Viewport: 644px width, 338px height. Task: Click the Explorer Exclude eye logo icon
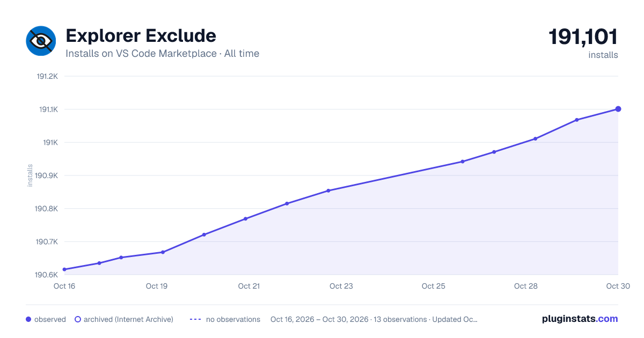pyautogui.click(x=41, y=41)
